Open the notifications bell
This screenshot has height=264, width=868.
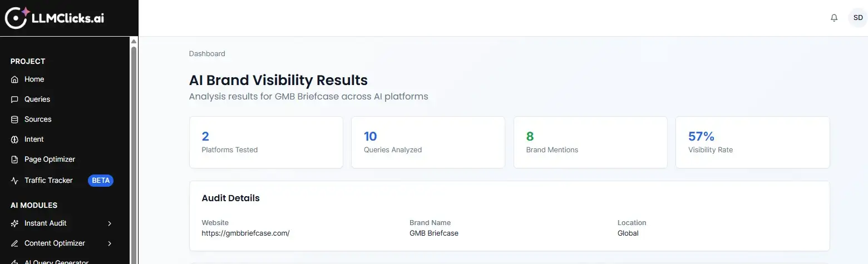click(x=834, y=18)
